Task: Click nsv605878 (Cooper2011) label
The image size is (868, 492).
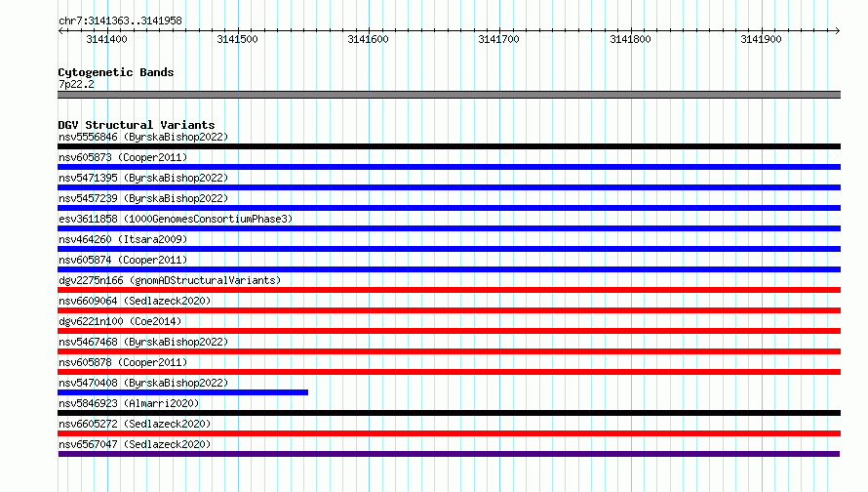Action: click(123, 362)
